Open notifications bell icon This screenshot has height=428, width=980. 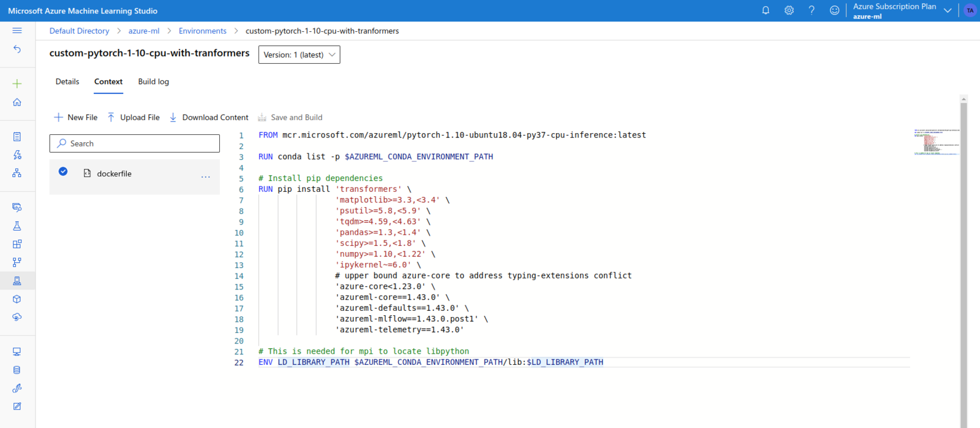point(766,10)
